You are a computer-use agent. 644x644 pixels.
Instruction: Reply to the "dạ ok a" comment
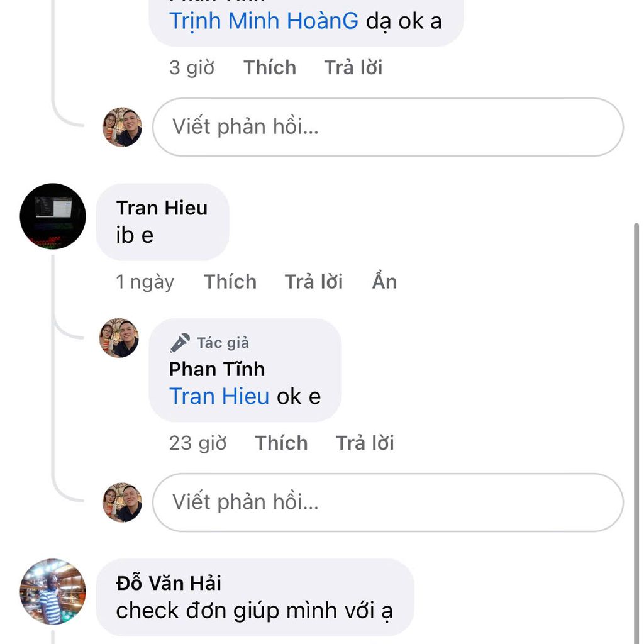[x=353, y=67]
